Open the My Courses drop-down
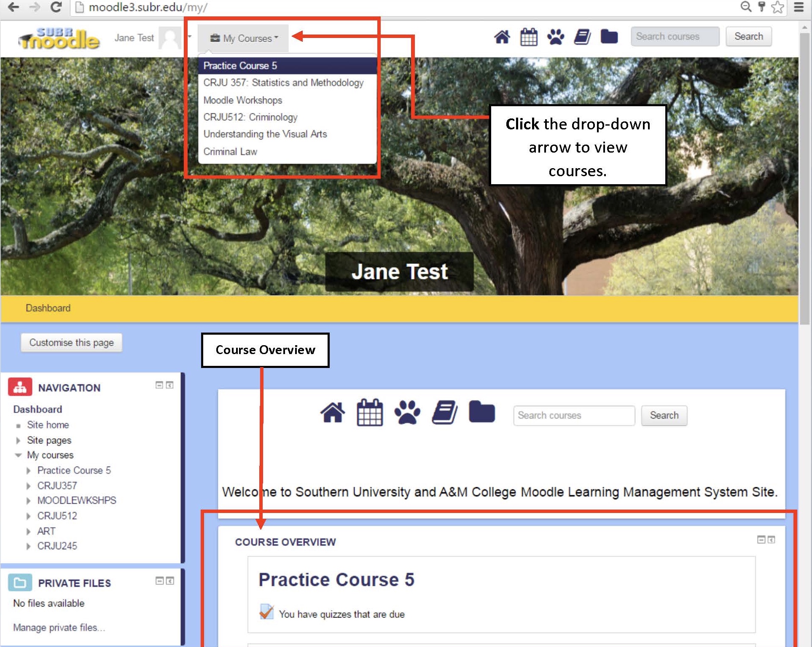This screenshot has width=812, height=647. tap(244, 38)
